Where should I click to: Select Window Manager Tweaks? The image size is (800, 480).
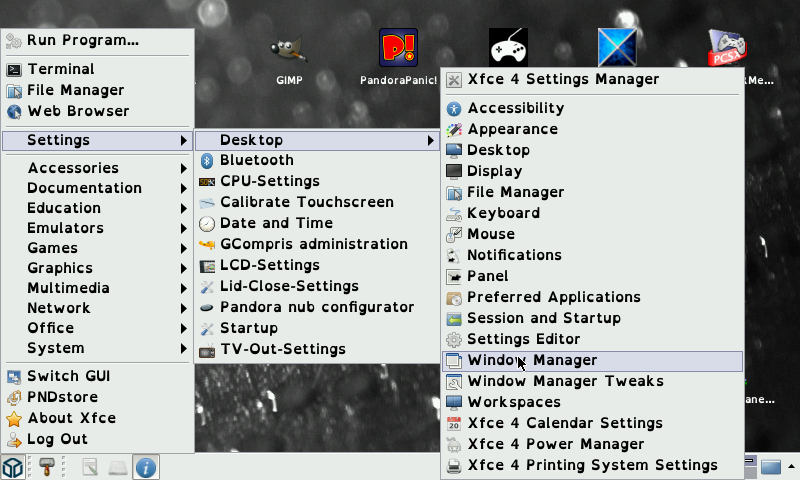(x=565, y=381)
